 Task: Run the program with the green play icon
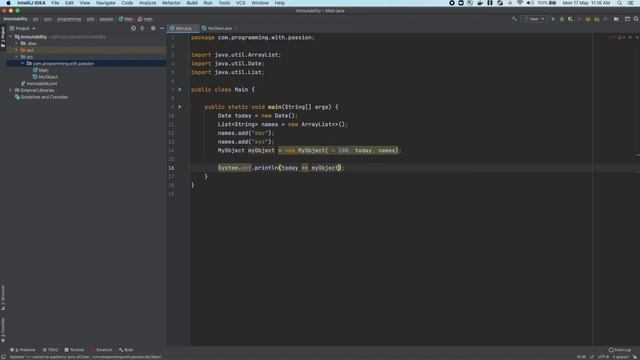point(553,19)
